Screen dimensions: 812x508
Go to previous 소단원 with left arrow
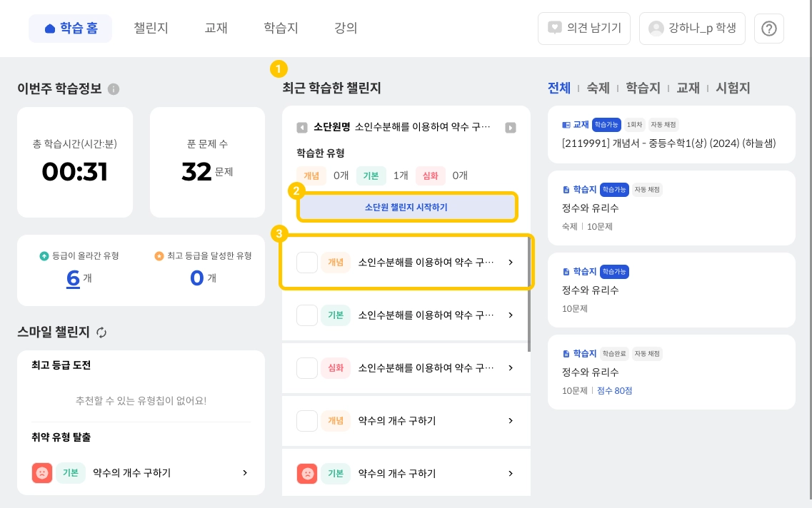302,128
